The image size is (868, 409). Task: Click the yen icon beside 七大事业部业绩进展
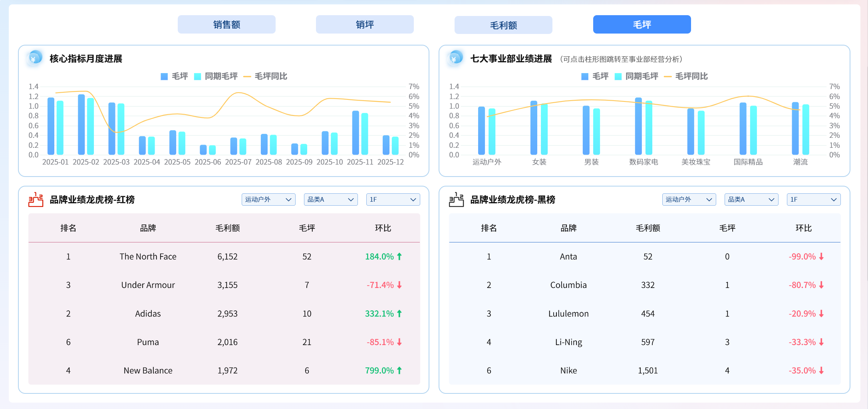pyautogui.click(x=455, y=58)
